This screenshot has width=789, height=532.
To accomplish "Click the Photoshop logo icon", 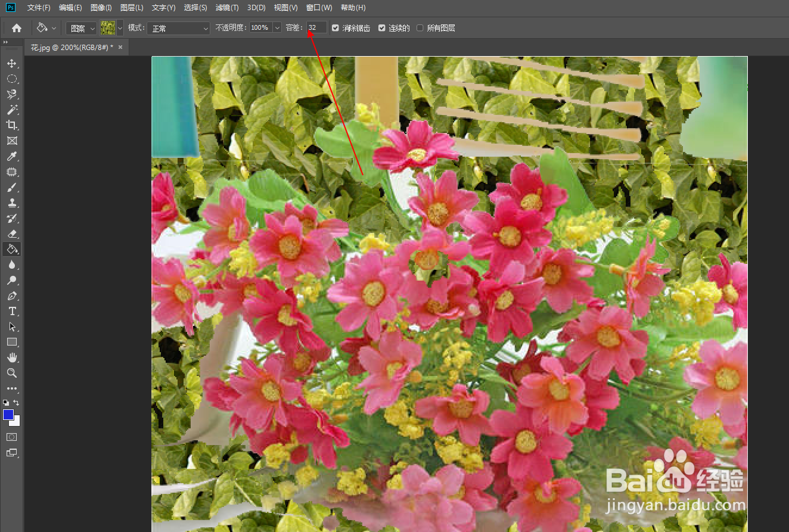I will [11, 8].
